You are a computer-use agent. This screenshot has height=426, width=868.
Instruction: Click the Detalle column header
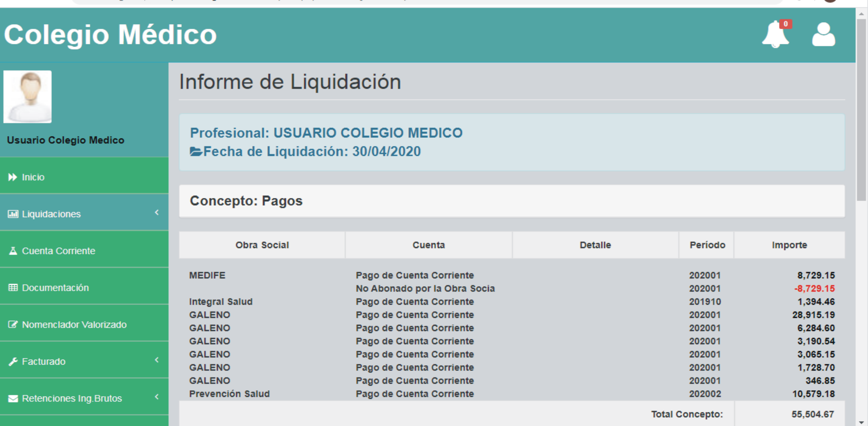pos(595,245)
